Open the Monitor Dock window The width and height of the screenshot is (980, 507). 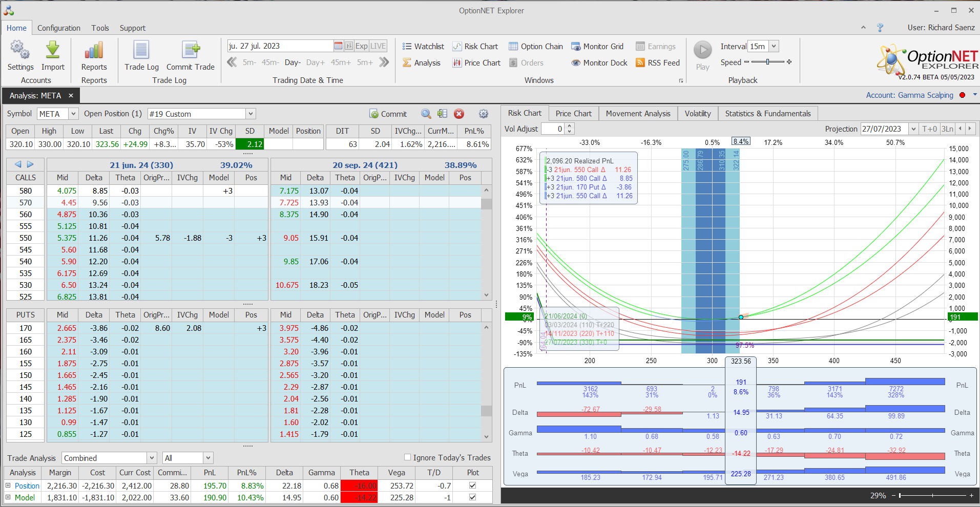click(599, 62)
